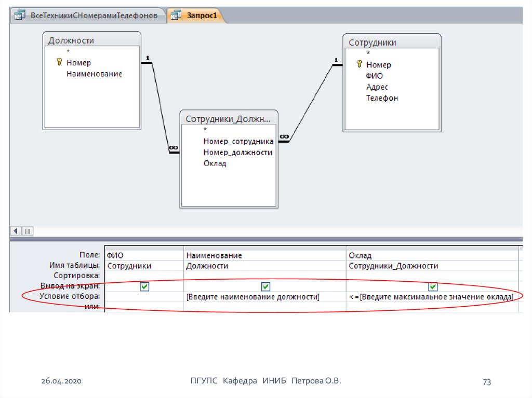Click the sort cell under ФИО
The image size is (532, 398).
point(144,276)
